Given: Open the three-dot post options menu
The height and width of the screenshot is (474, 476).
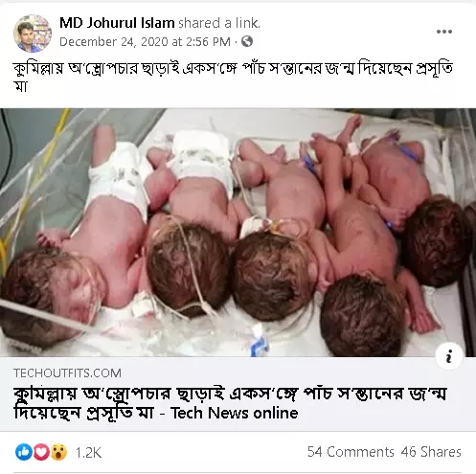Looking at the screenshot, I should [444, 32].
